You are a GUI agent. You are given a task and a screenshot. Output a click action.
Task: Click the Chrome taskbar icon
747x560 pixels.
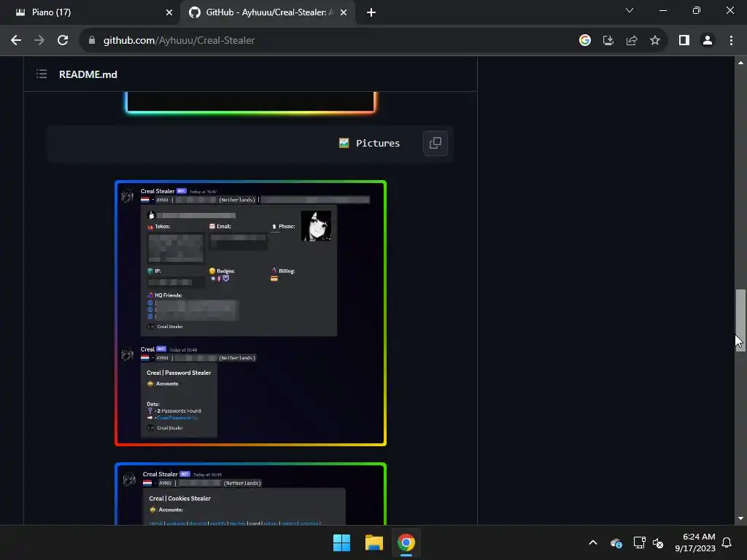click(406, 542)
